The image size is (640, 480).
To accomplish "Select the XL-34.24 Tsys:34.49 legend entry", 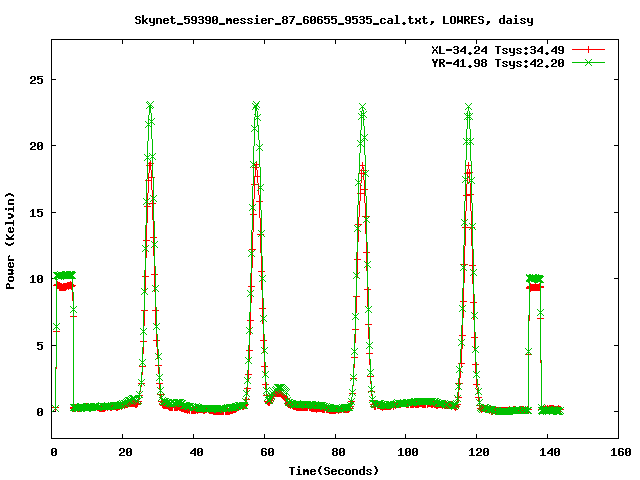I will coord(498,50).
